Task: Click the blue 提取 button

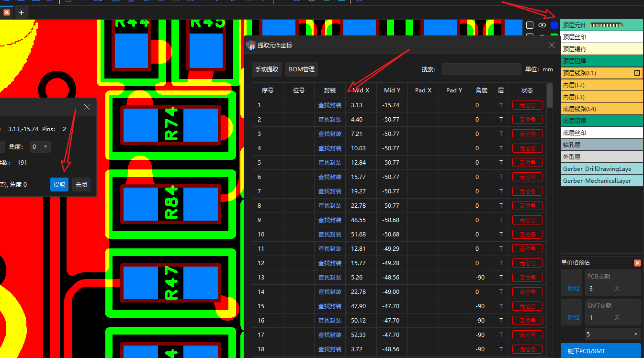Action: [x=59, y=184]
